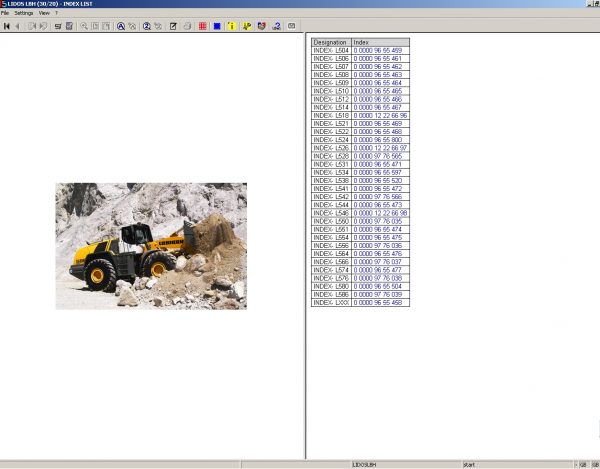Open index link 0 0000 96 55 520

point(378,181)
